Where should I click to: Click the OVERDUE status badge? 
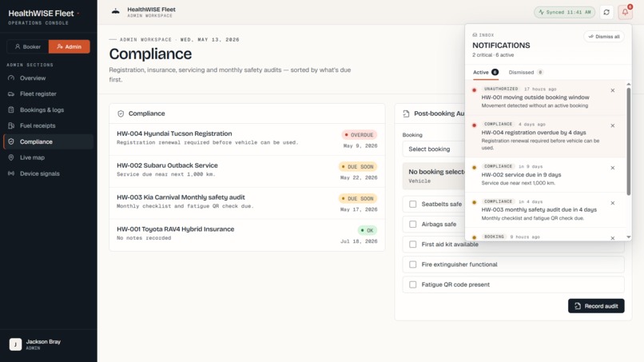pyautogui.click(x=360, y=135)
